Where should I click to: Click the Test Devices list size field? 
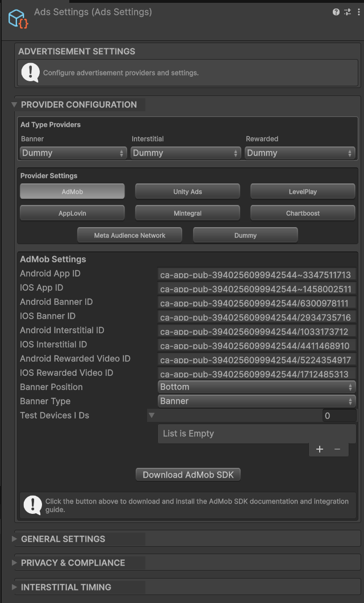click(340, 415)
